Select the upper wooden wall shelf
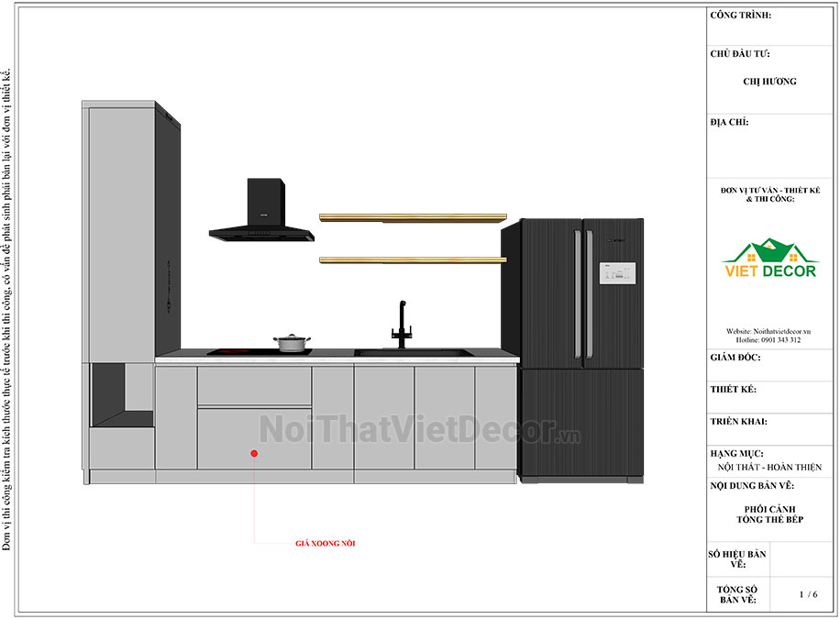Image resolution: width=840 pixels, height=619 pixels. 413,217
